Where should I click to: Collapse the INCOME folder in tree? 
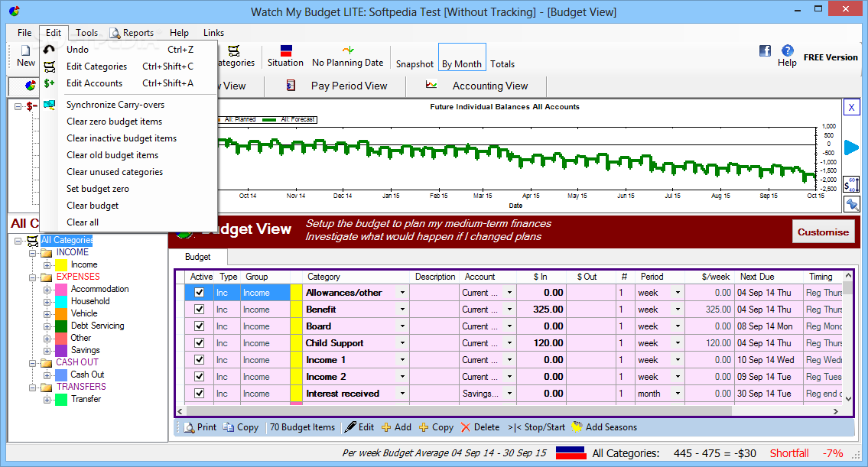tap(33, 252)
